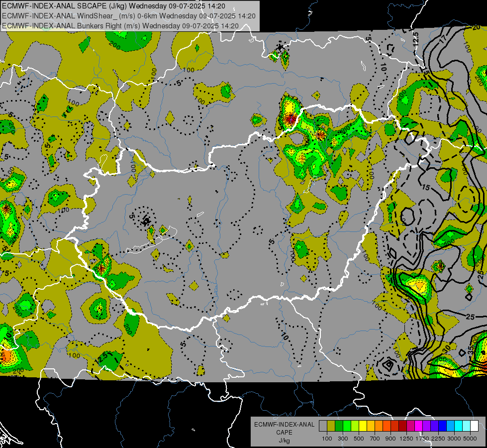Click the 17 wind contour label
The height and width of the screenshot is (448, 487).
[443, 39]
